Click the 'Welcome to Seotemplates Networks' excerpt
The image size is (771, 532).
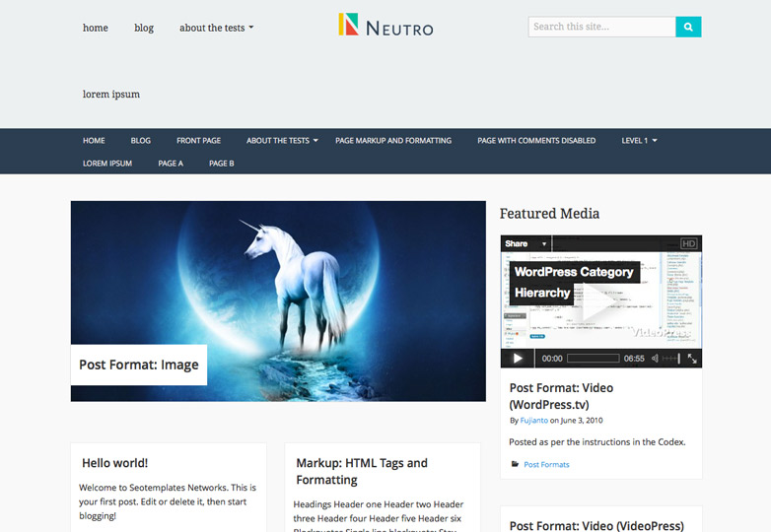click(x=168, y=501)
